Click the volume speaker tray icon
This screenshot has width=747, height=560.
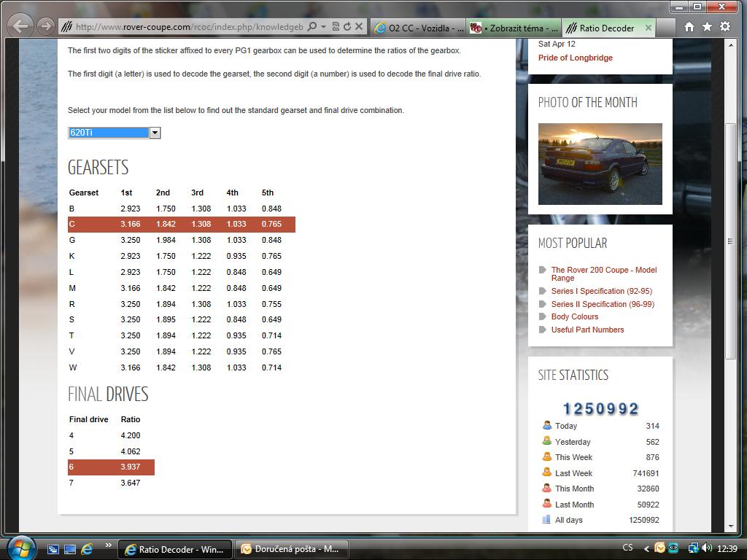(708, 548)
